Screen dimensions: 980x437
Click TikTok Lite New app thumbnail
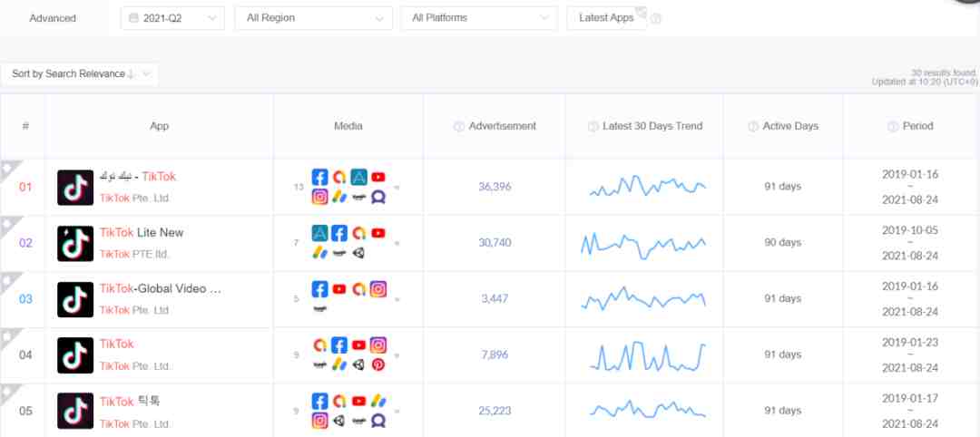(75, 244)
